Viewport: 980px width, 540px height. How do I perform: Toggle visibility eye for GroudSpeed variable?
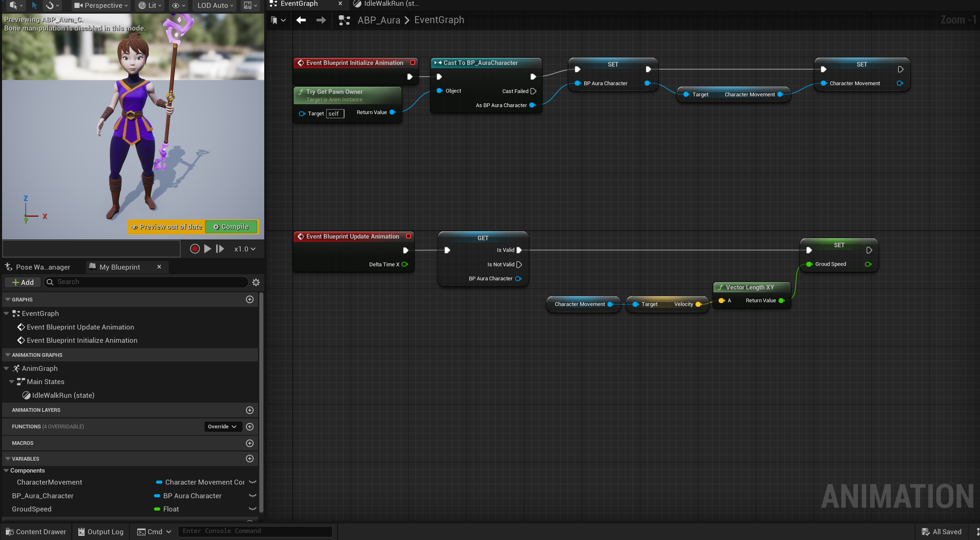[x=253, y=509]
